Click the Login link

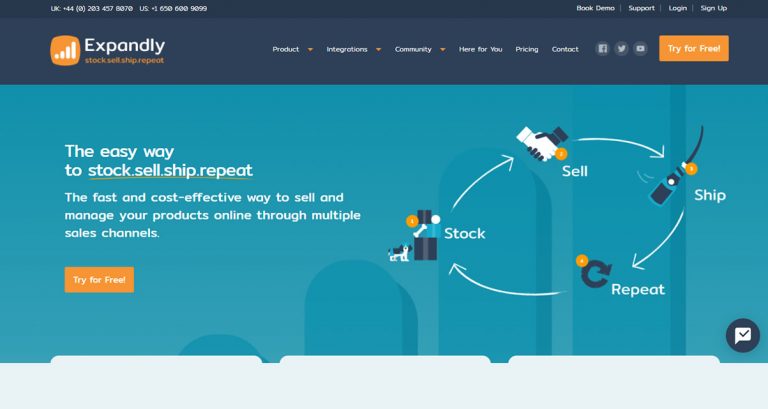(x=677, y=8)
